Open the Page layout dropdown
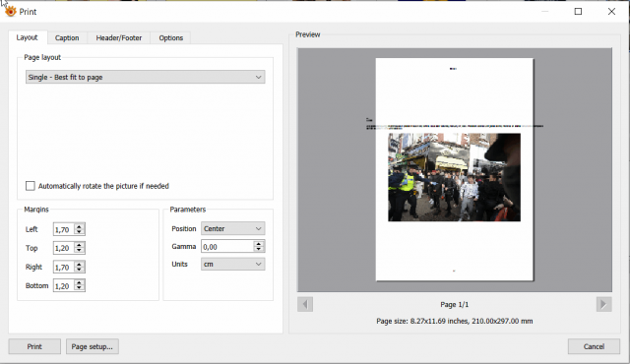The width and height of the screenshot is (630, 364). click(x=145, y=77)
